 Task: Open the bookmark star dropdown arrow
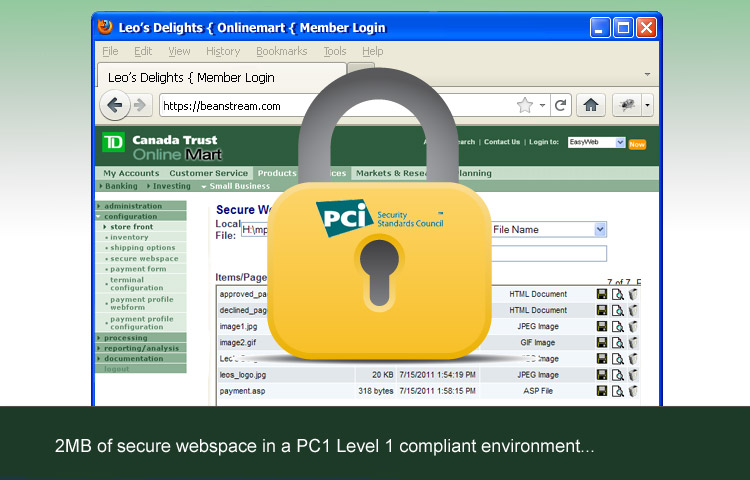point(542,105)
